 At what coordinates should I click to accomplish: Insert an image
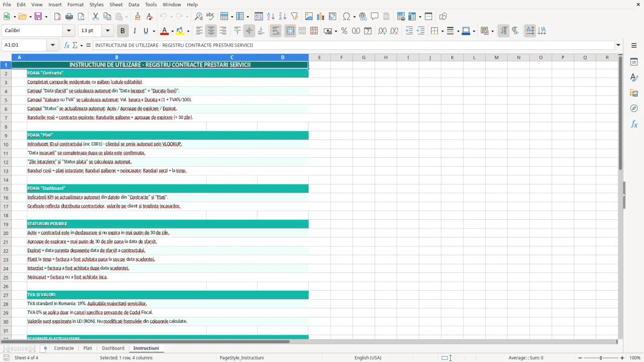click(x=309, y=17)
